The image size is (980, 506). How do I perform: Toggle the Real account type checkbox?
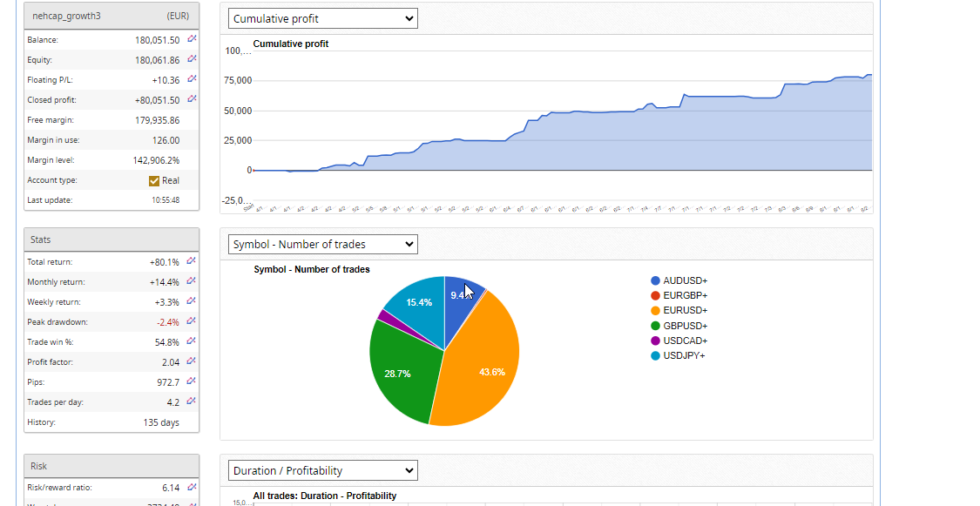154,180
